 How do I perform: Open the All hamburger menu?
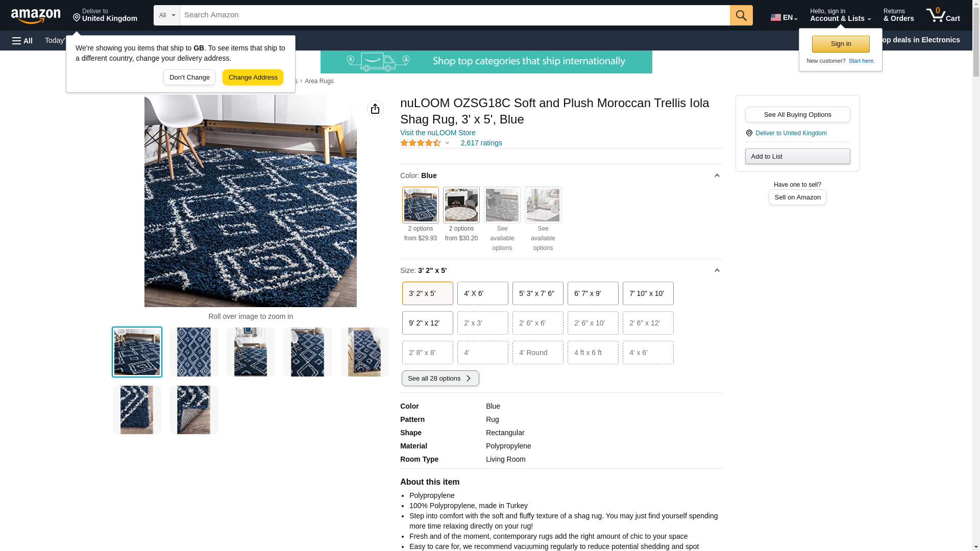click(x=22, y=40)
